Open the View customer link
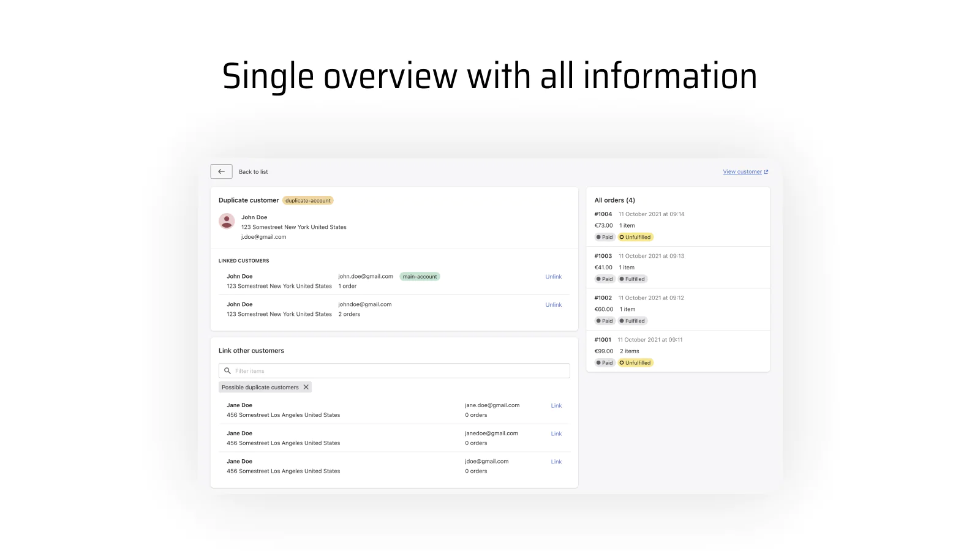The image size is (980, 551). [742, 171]
